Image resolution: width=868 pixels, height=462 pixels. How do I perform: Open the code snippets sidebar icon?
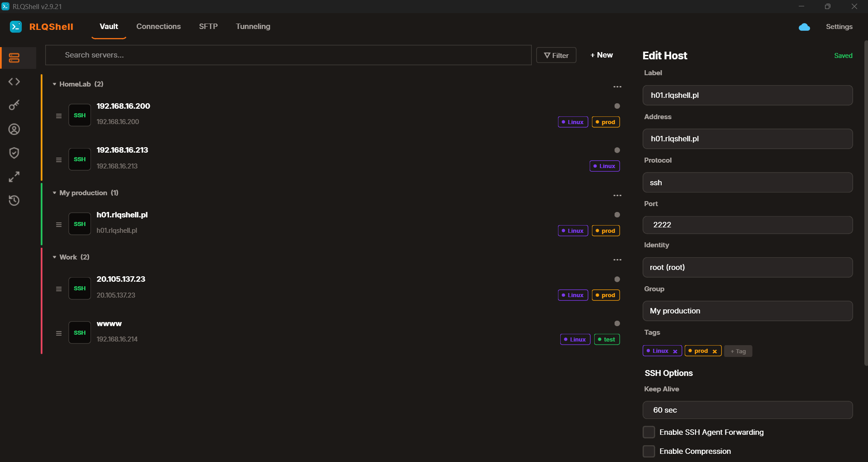14,82
